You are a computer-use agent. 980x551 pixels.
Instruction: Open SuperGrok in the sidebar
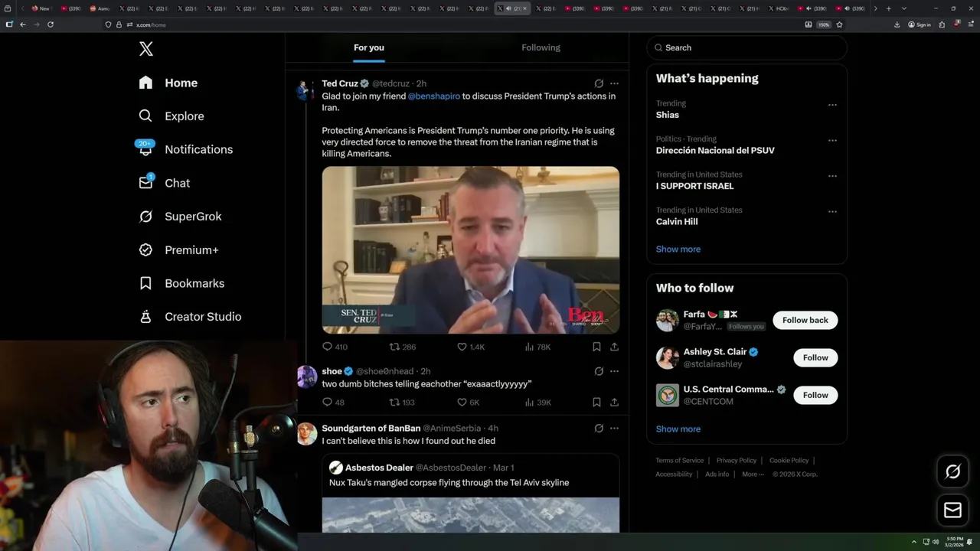click(x=180, y=217)
